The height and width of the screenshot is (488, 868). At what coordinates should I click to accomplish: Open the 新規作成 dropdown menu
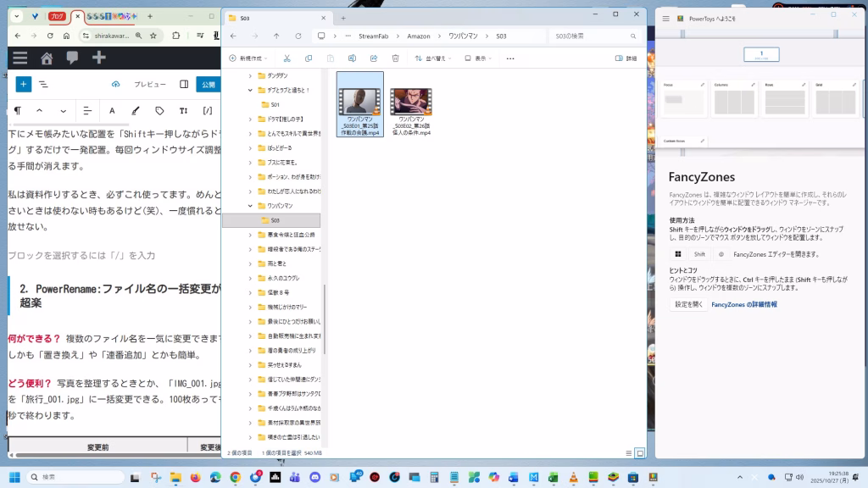pyautogui.click(x=248, y=58)
